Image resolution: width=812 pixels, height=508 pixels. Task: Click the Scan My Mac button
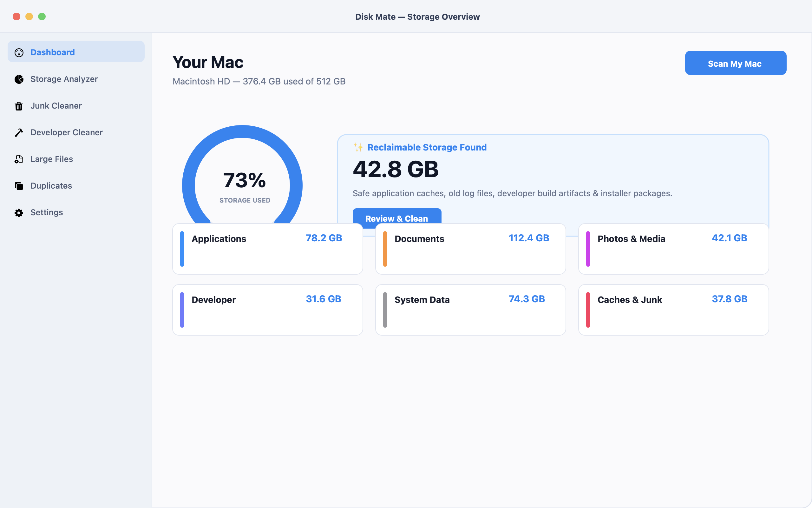736,63
